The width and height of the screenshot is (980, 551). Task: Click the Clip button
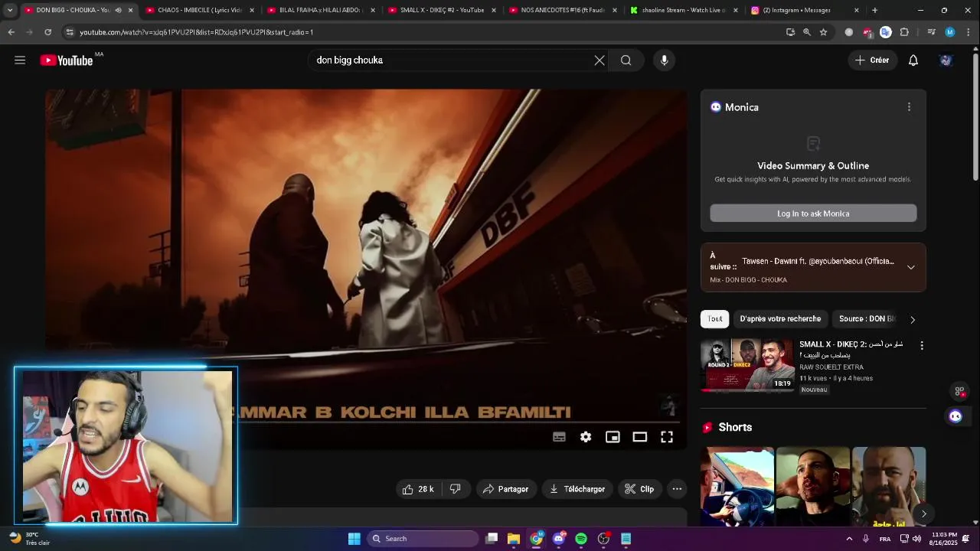[639, 489]
